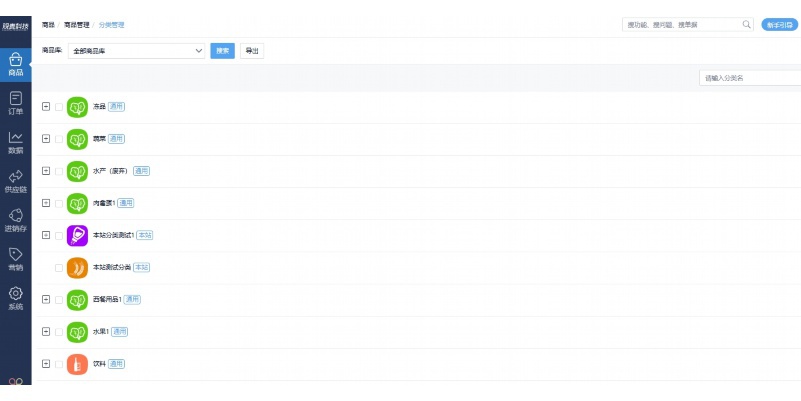Viewport: 801px width, 401px height.
Task: Click the 导出 export button
Action: tap(252, 51)
